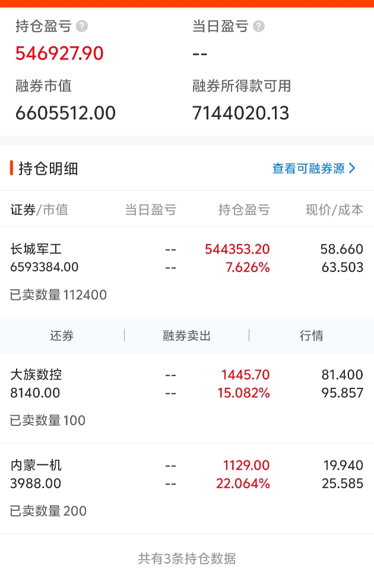Viewport: 374px width, 588px height.
Task: Sort by 持仓盈亏 column header
Action: [x=244, y=210]
